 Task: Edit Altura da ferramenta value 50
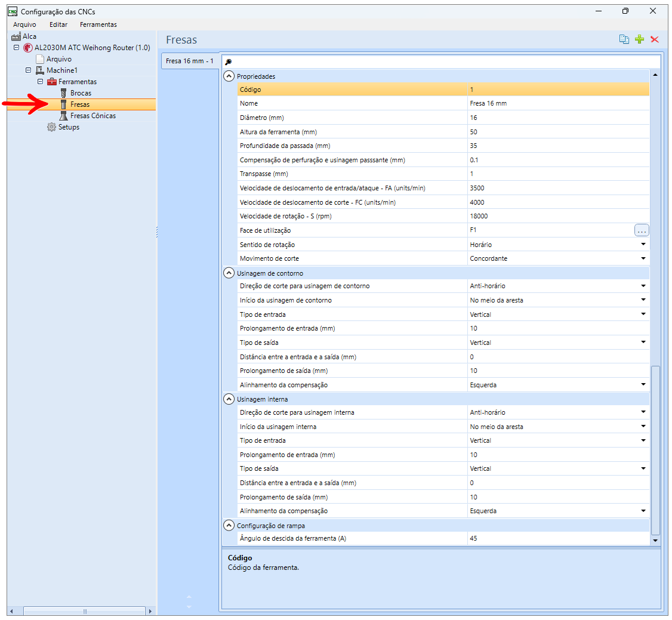coord(558,132)
